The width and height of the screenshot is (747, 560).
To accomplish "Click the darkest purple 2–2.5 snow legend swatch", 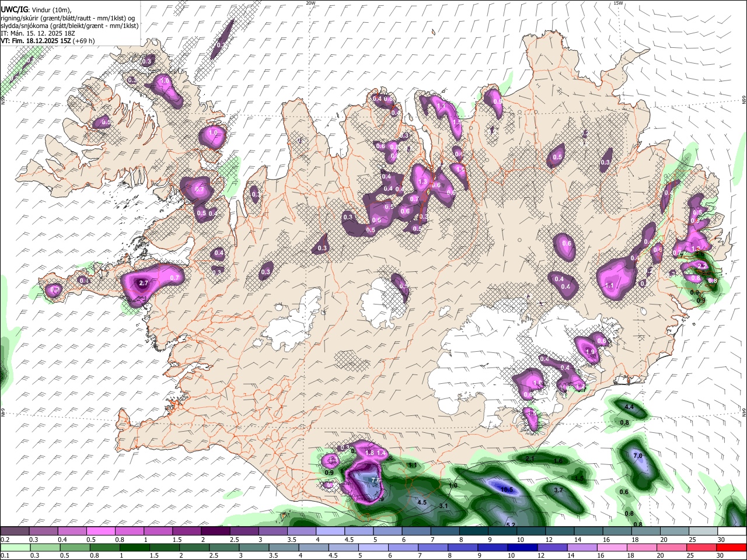I will point(215,531).
